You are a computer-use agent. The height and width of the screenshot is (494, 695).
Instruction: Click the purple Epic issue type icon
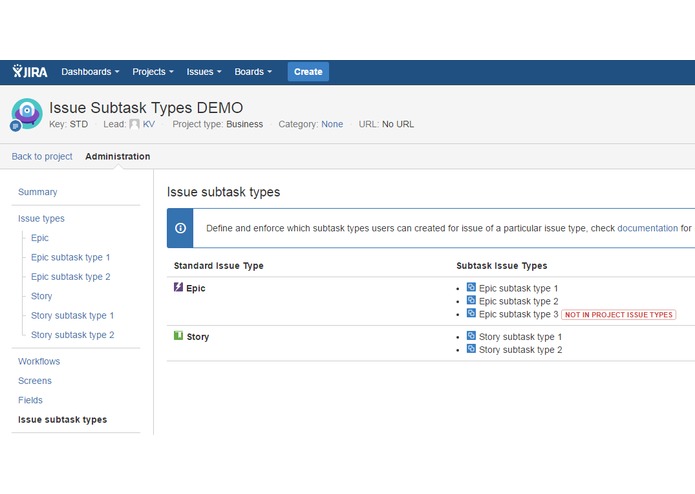[178, 287]
